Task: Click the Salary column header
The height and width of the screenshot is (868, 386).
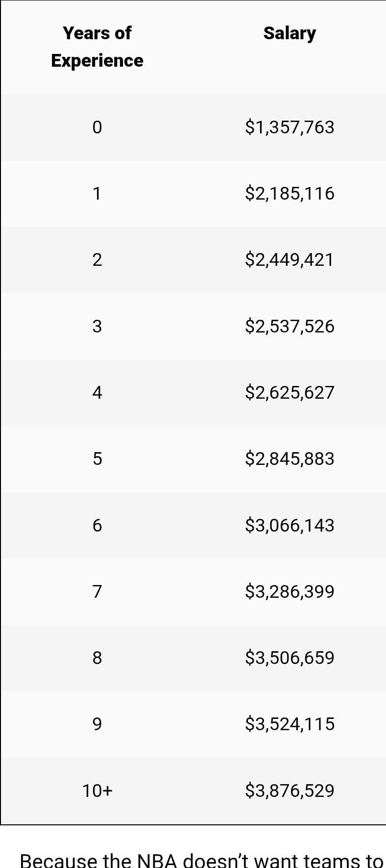Action: [x=289, y=47]
